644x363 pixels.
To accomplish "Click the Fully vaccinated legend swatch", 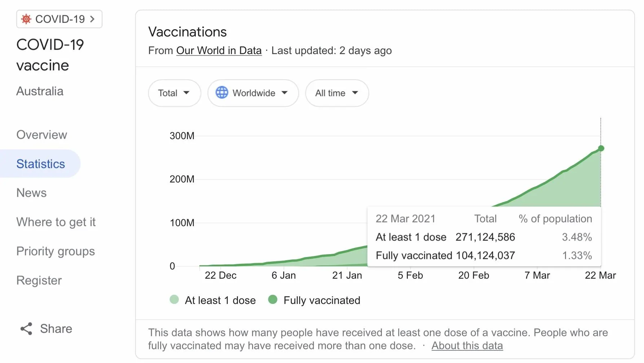I will pos(273,300).
